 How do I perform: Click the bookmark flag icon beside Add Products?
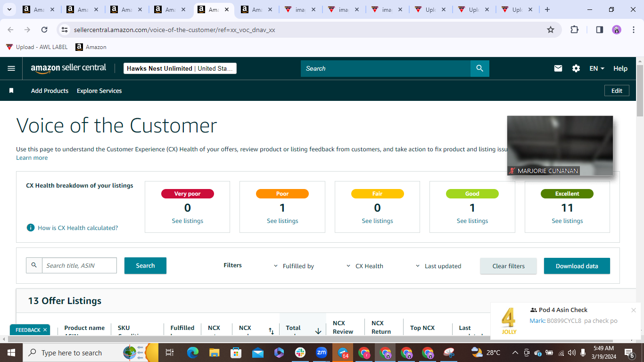[x=11, y=90]
